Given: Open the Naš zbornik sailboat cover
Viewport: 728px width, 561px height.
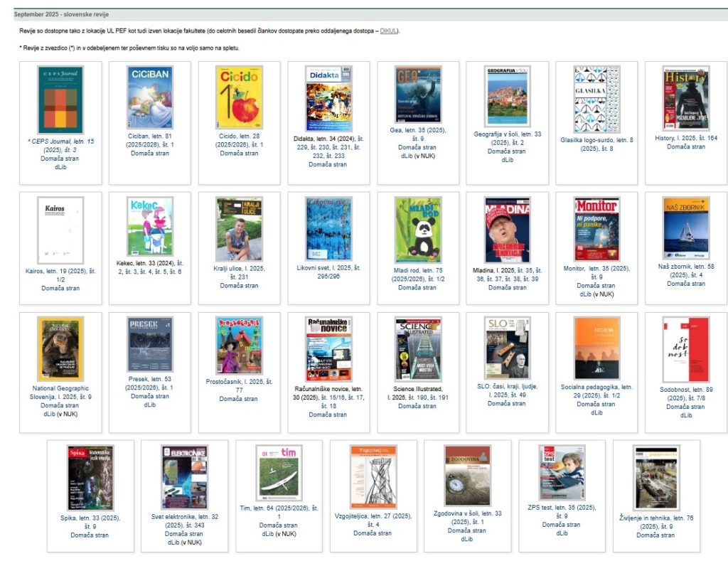Looking at the screenshot, I should tap(686, 228).
